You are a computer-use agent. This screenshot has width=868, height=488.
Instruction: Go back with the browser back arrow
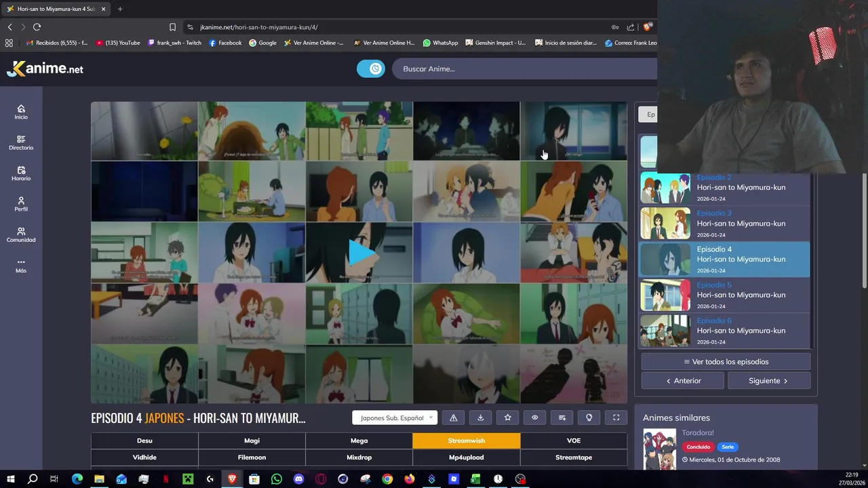9,27
